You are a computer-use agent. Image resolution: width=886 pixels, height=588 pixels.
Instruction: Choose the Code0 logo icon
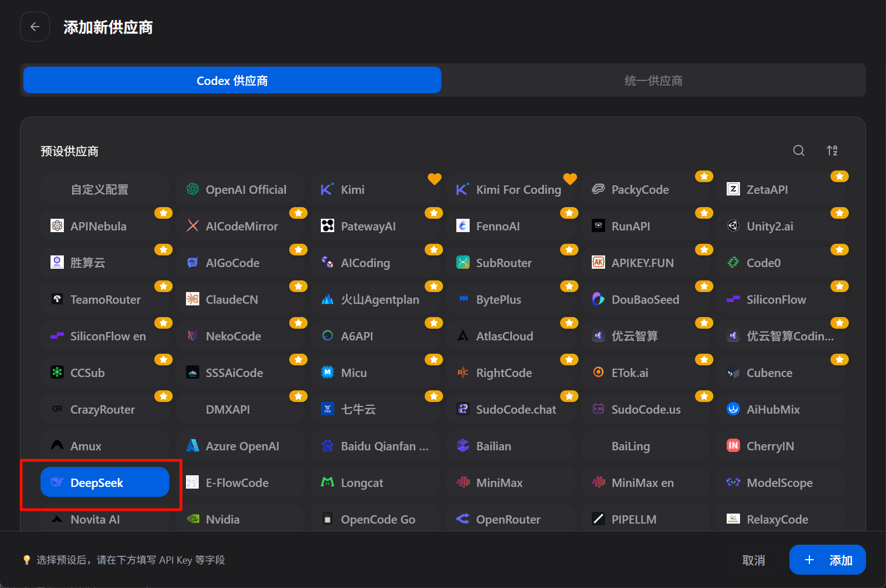733,263
